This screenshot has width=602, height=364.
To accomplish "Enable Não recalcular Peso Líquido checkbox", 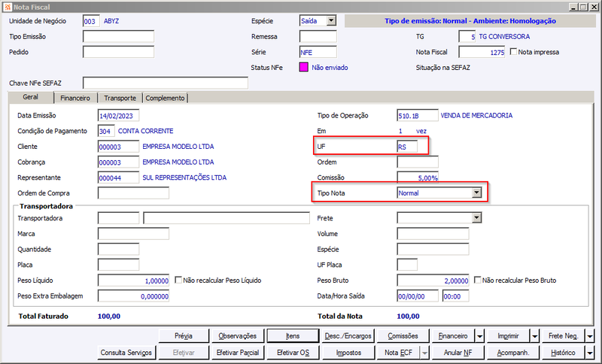I will 178,280.
